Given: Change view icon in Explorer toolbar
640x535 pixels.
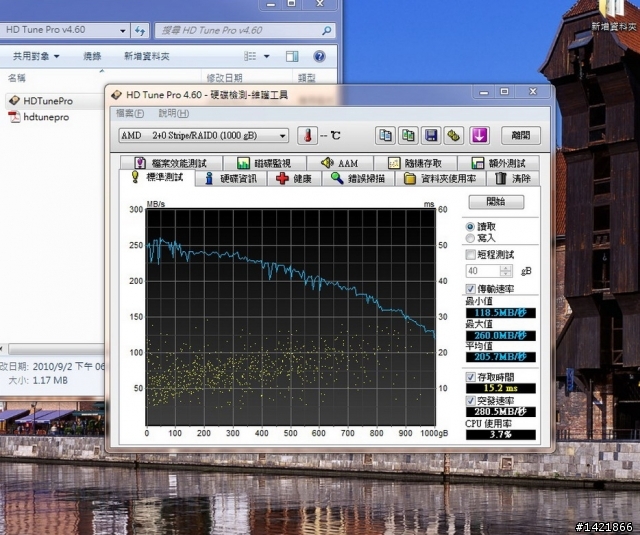Looking at the screenshot, I should [250, 56].
